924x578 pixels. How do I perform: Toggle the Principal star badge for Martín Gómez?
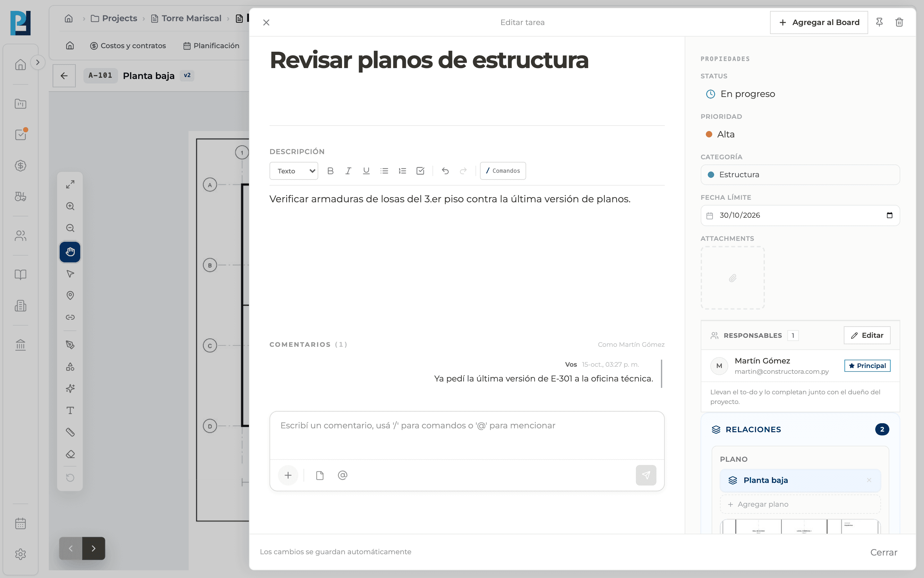[867, 366]
